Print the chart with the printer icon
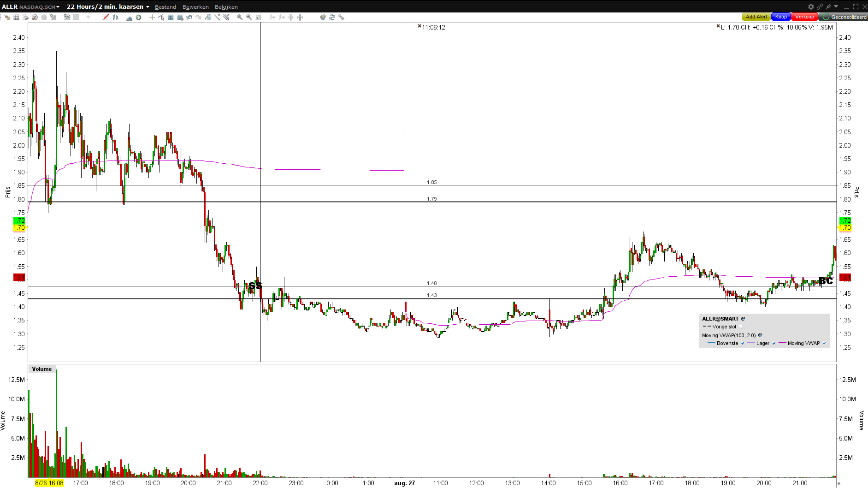The height and width of the screenshot is (488, 868). tap(25, 18)
